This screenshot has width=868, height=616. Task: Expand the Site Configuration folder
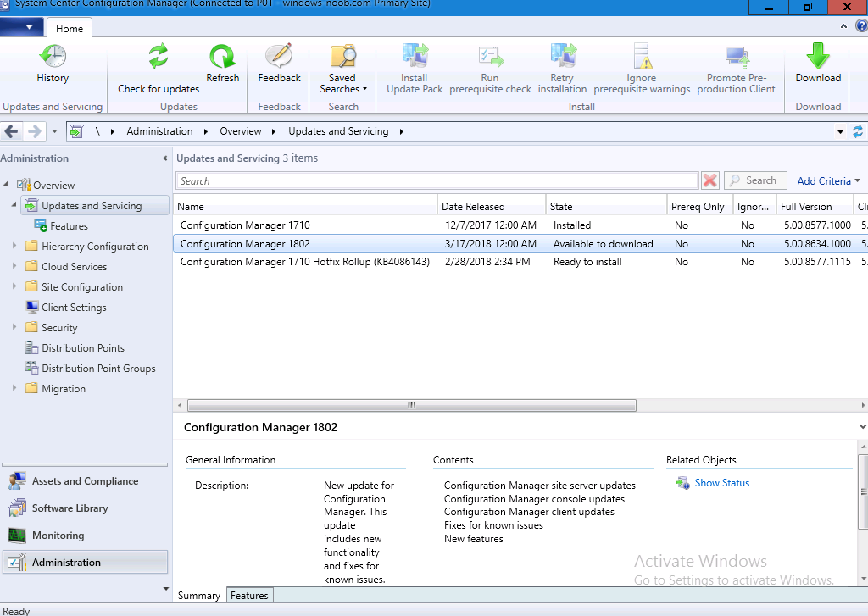14,286
